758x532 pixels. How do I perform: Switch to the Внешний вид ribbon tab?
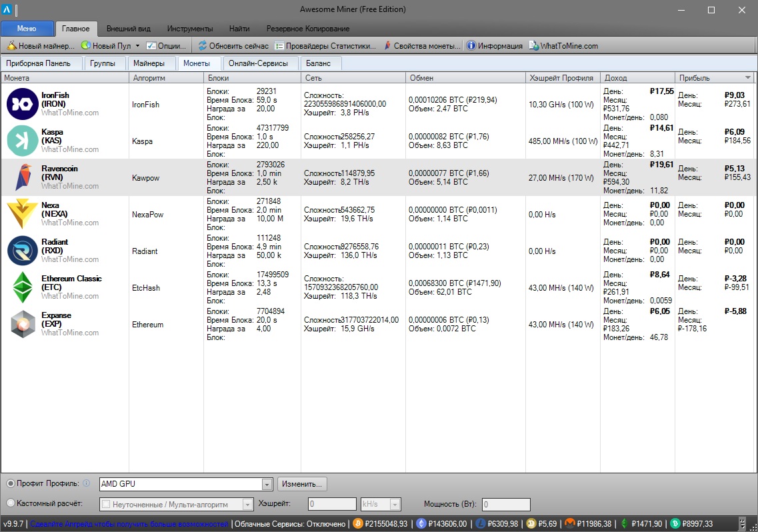tap(129, 29)
